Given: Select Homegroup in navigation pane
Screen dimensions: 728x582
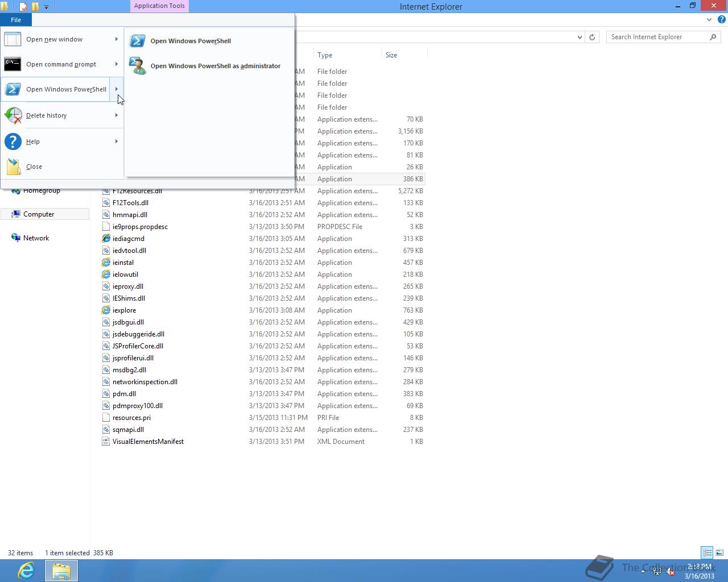Looking at the screenshot, I should click(42, 190).
